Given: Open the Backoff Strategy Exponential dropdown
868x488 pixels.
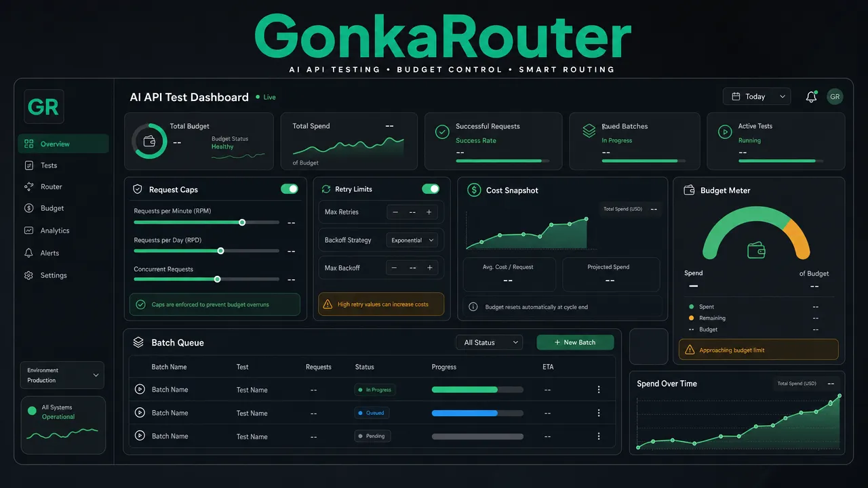Looking at the screenshot, I should pos(412,240).
